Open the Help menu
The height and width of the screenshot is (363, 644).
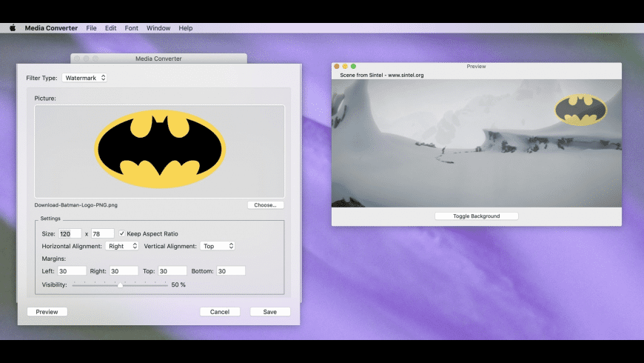(x=186, y=28)
